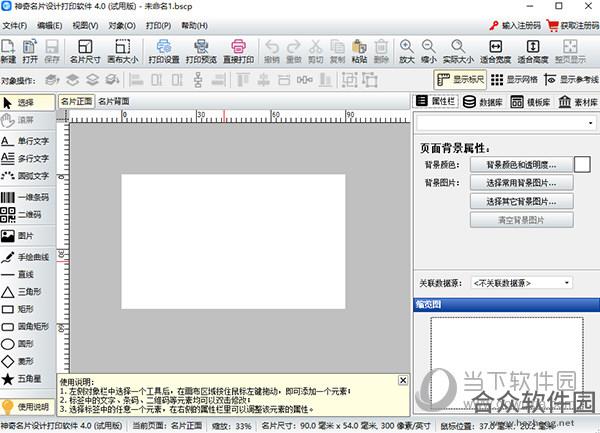600x433 pixels.
Task: Toggle 显示网格 grid display
Action: 514,80
